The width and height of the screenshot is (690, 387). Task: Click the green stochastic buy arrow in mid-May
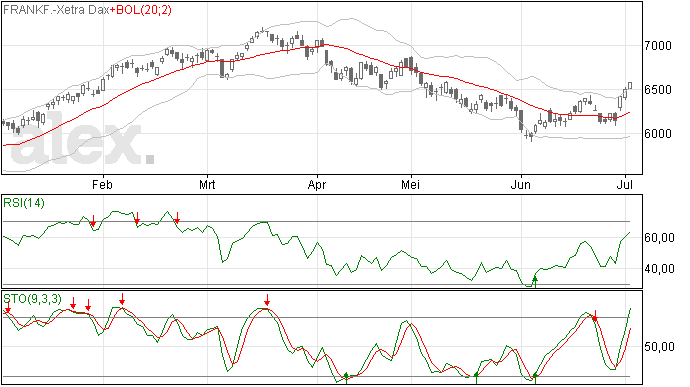(476, 378)
